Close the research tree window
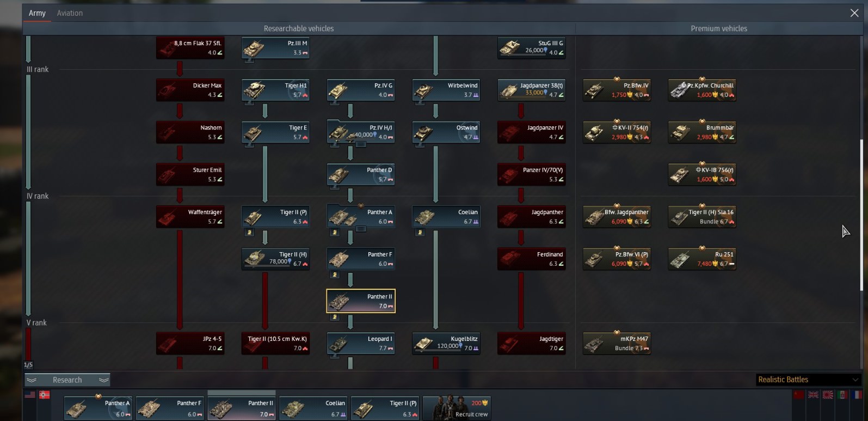 [x=854, y=13]
